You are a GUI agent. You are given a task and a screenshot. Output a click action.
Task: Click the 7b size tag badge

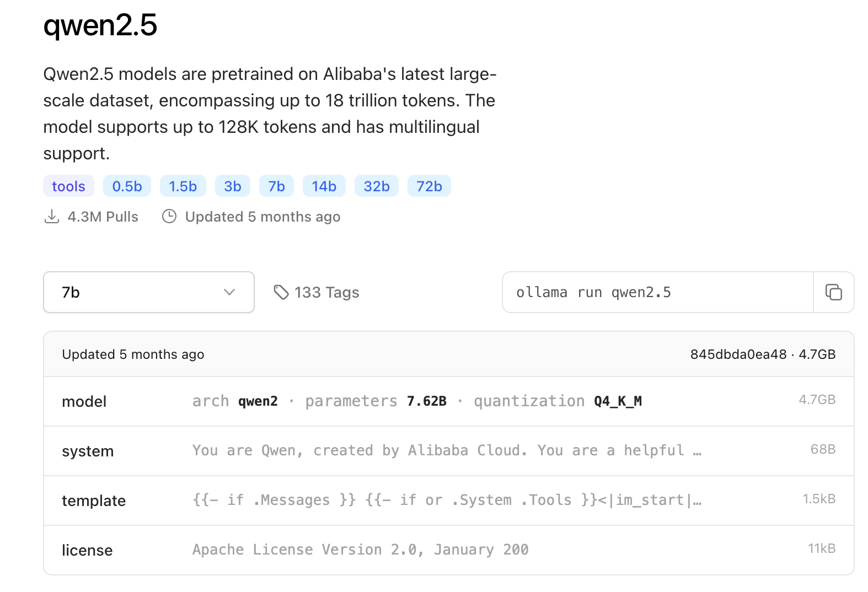coord(276,186)
